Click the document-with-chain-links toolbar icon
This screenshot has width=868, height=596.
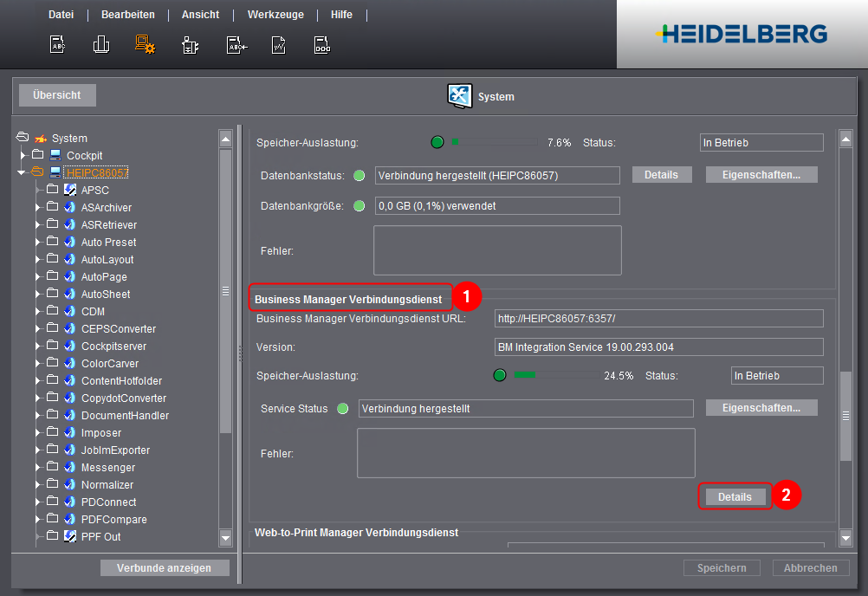(x=321, y=45)
